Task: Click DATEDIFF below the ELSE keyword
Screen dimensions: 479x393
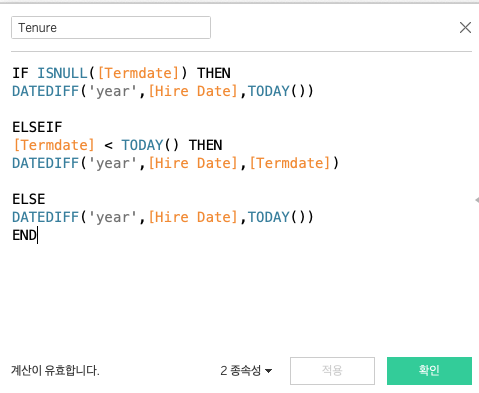Action: tap(45, 217)
